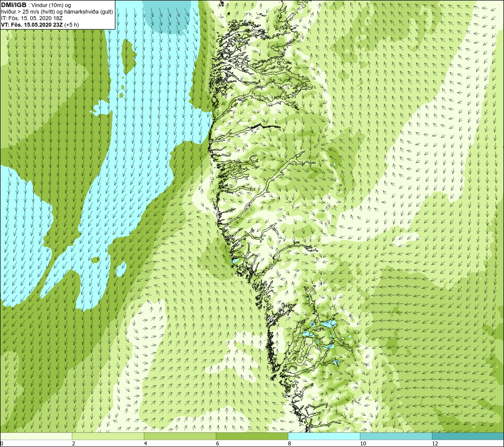Select the 8–10 m/s light cyan swatch
Screen dimensions: 504x447
tap(324, 436)
